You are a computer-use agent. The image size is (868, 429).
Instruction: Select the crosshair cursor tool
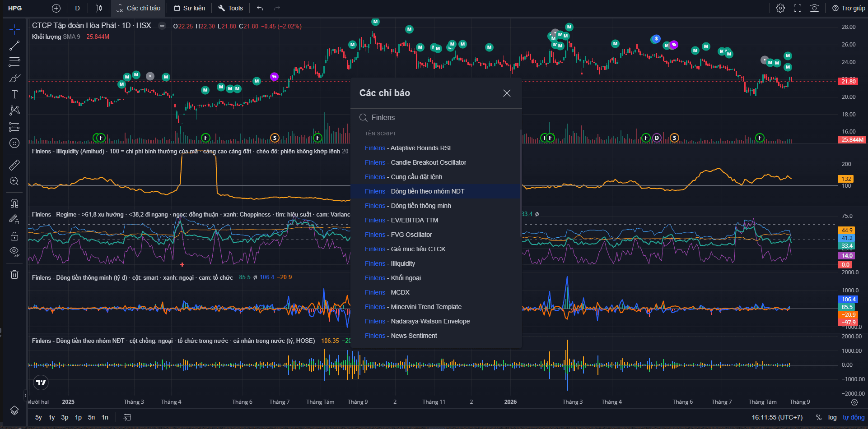tap(14, 30)
